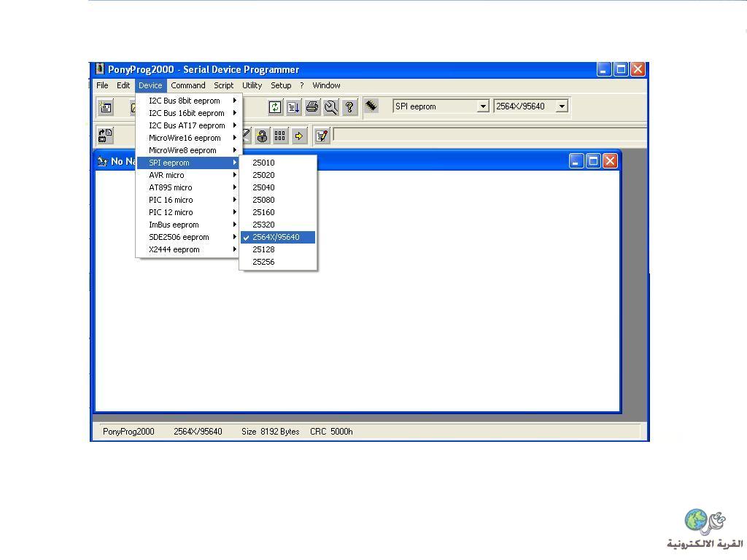Open X2444 eeprom submenu
The height and width of the screenshot is (560, 747).
click(x=189, y=249)
